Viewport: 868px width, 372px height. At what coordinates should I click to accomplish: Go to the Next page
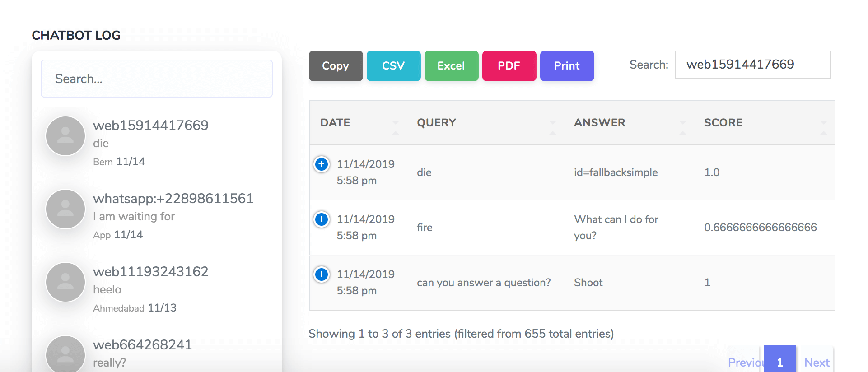pyautogui.click(x=817, y=362)
